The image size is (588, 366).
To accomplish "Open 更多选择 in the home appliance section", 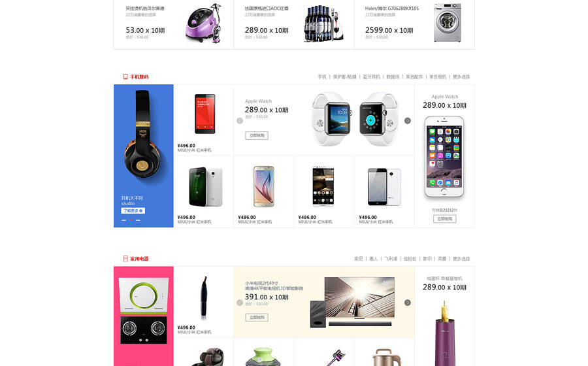I will (x=461, y=258).
